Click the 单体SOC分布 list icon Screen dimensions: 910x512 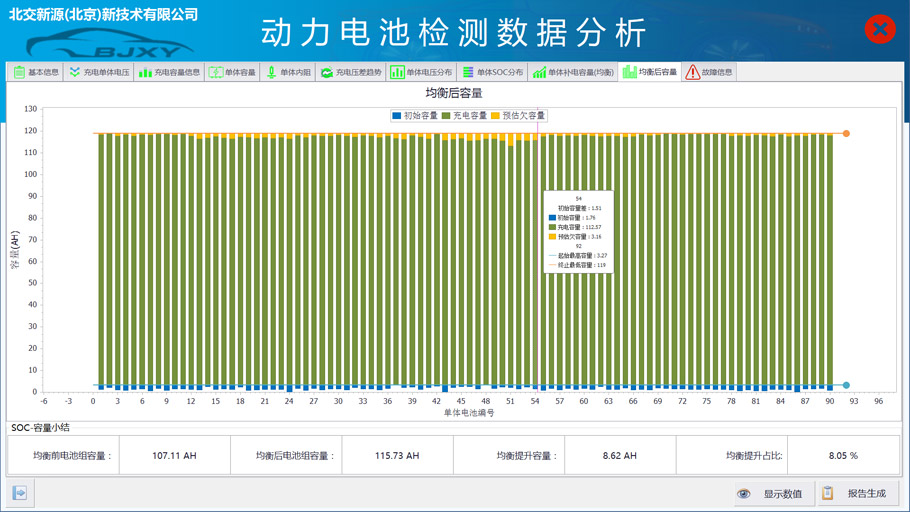(x=468, y=72)
